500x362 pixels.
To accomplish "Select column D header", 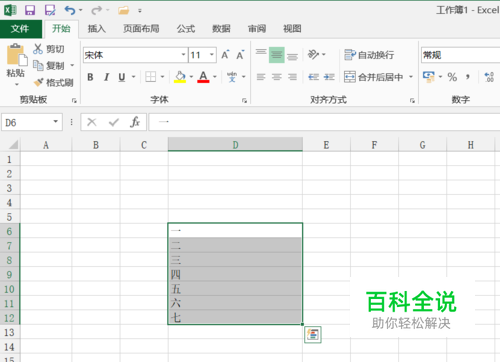I will (235, 145).
